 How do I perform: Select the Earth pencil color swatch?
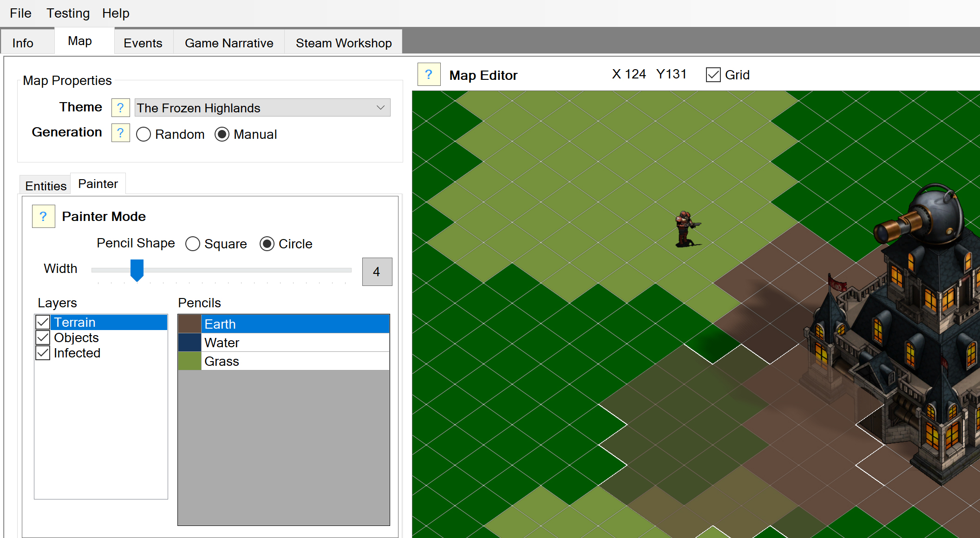pyautogui.click(x=189, y=324)
